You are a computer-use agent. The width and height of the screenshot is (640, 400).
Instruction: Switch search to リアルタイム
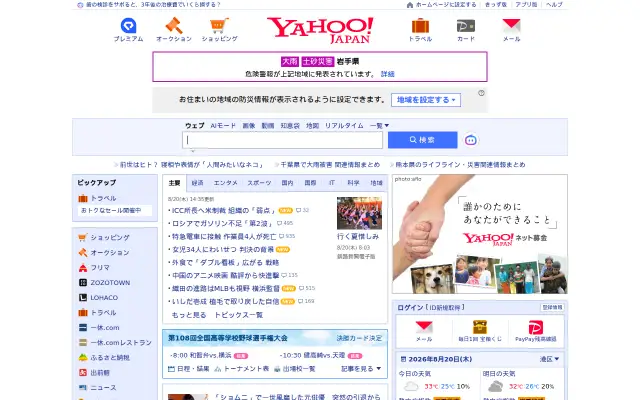[x=344, y=126]
